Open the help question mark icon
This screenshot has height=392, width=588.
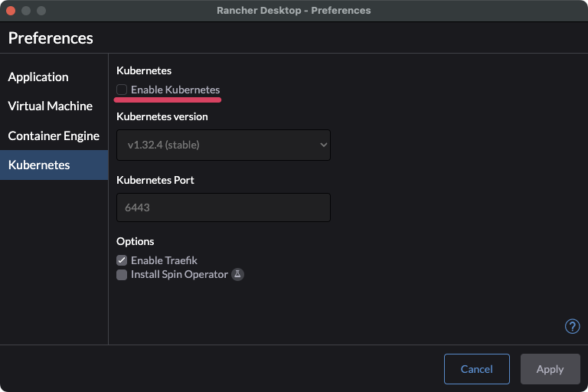tap(572, 326)
